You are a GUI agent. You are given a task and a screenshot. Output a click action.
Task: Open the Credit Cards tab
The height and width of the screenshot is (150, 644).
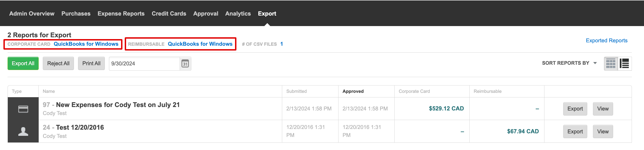(169, 13)
